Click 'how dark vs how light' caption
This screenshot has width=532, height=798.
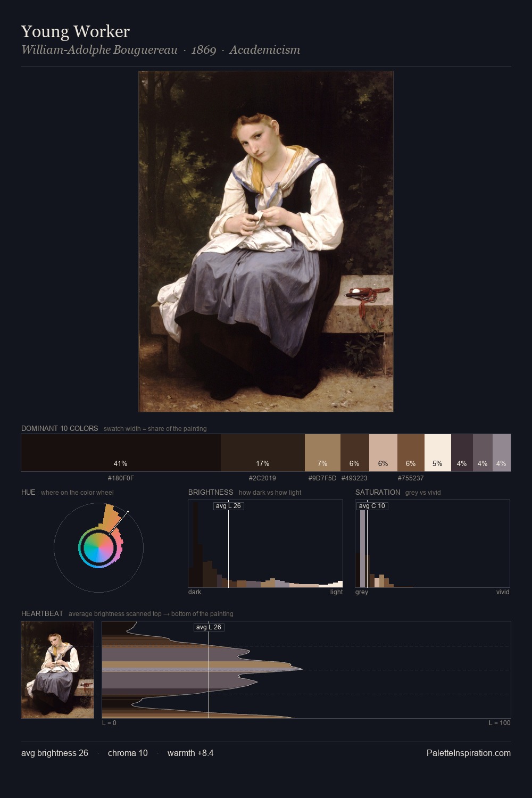click(x=270, y=493)
